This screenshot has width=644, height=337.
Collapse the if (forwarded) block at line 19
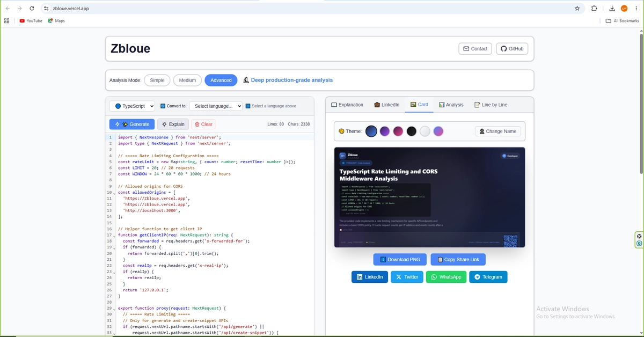[115, 248]
